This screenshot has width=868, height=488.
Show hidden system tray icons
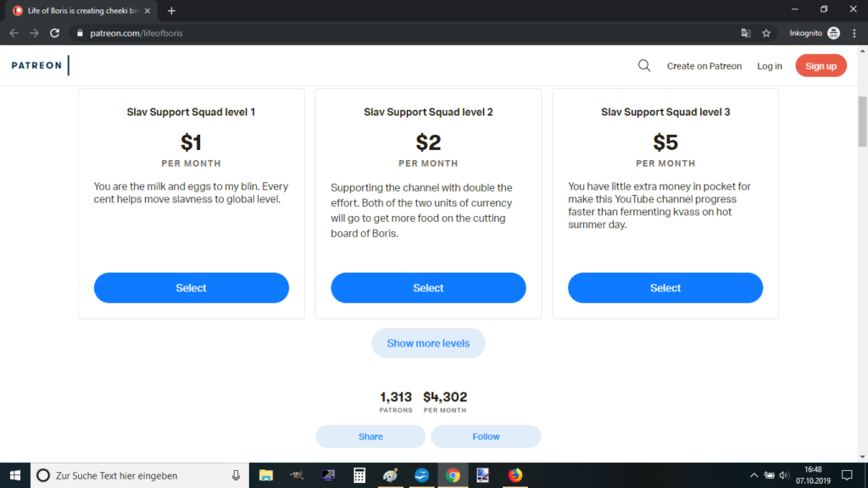754,475
